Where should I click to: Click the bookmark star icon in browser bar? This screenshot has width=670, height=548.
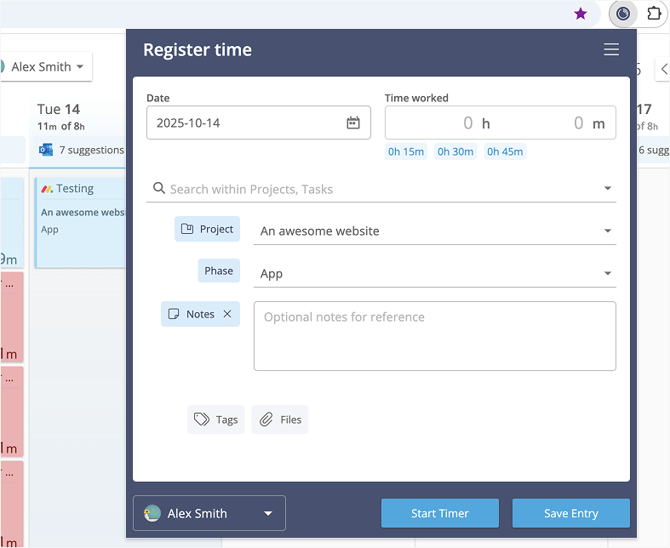[x=580, y=14]
